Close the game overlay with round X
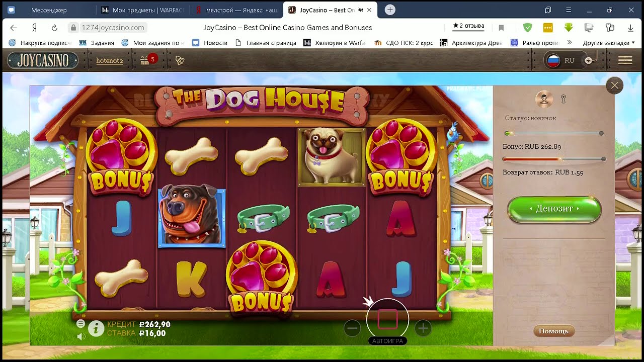The height and width of the screenshot is (362, 644). [x=615, y=85]
